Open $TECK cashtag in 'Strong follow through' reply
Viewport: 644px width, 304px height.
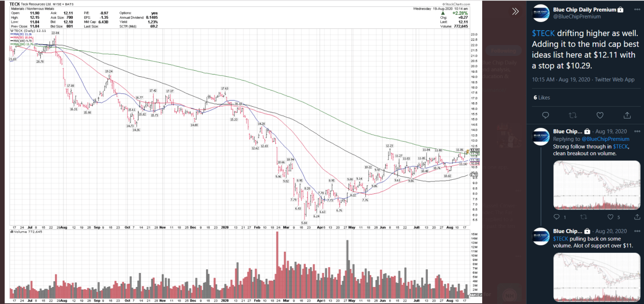point(620,146)
